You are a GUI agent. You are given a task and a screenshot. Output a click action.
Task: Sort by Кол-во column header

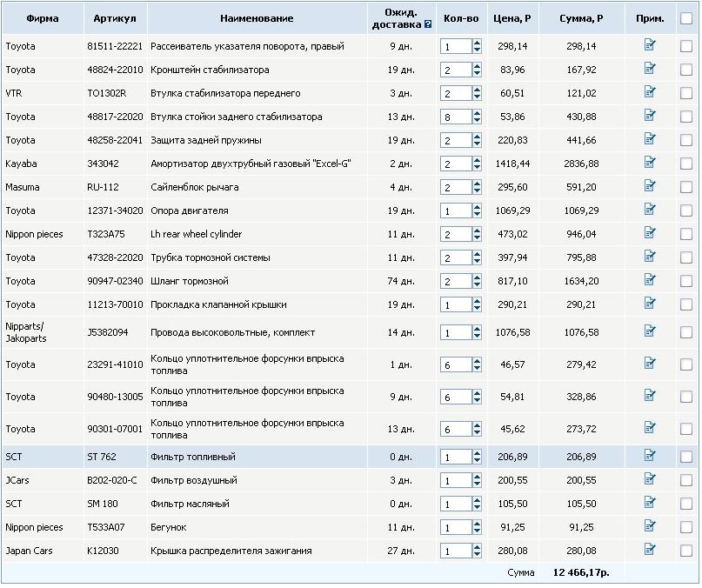pos(461,18)
